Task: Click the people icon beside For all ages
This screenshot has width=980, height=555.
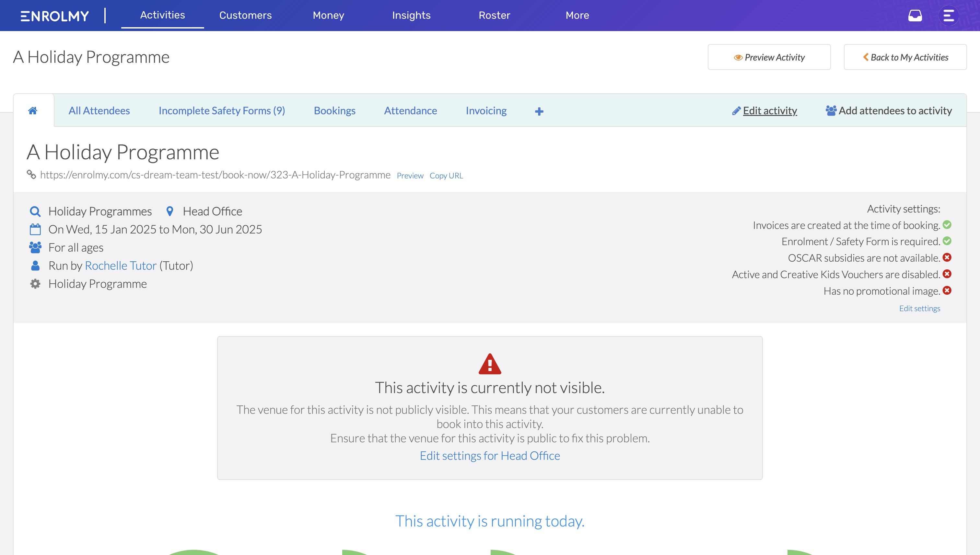Action: pyautogui.click(x=35, y=247)
